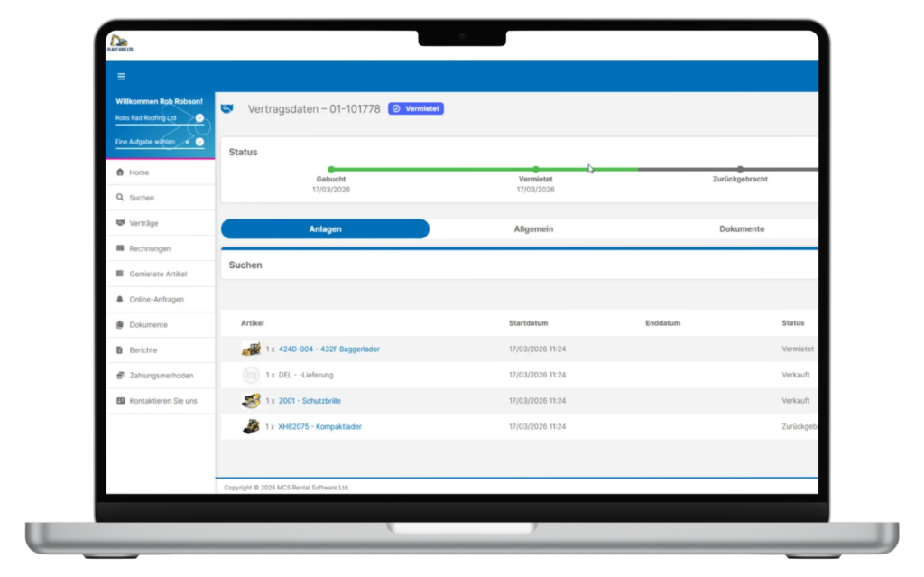Click the Zahlungsmethoden payment icon

(x=120, y=376)
